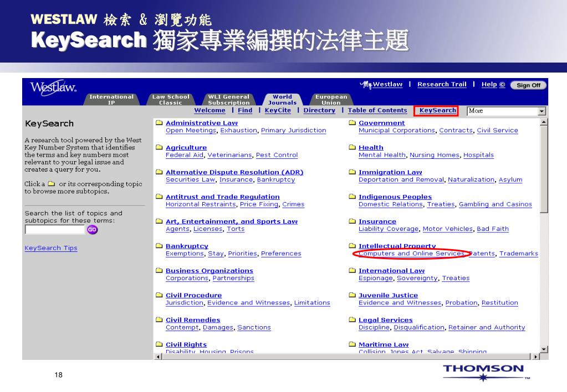567x392 pixels.
Task: Open the Gambling and Casinos subtopic link
Action: pyautogui.click(x=496, y=204)
